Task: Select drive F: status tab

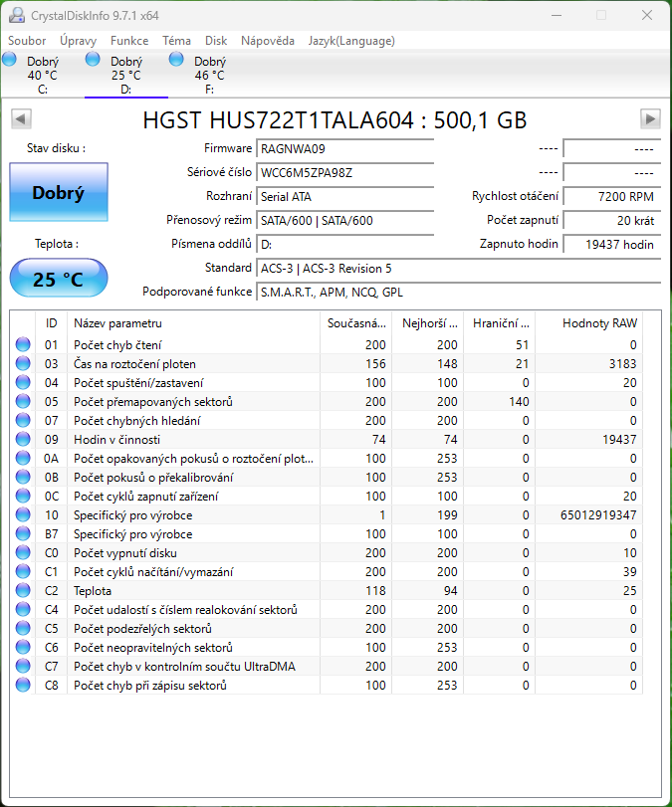Action: [210, 74]
